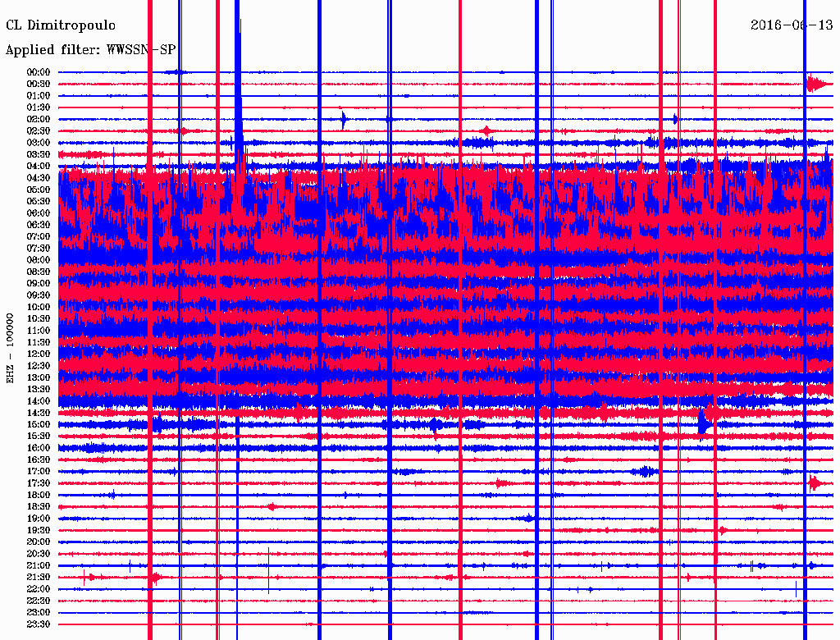840x640 pixels.
Task: Click the 23:30 time row label
Action: pos(39,624)
